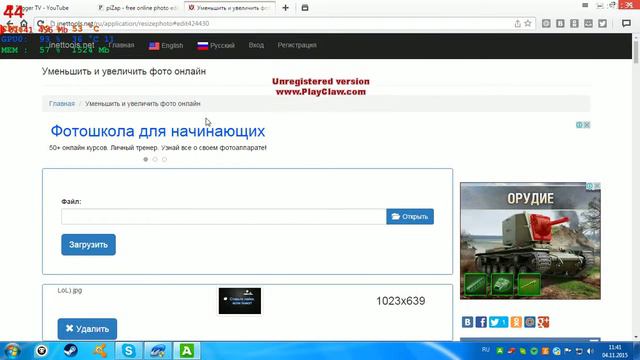Click the green A taskbar application
Screen dimensions: 640x360
(187, 351)
